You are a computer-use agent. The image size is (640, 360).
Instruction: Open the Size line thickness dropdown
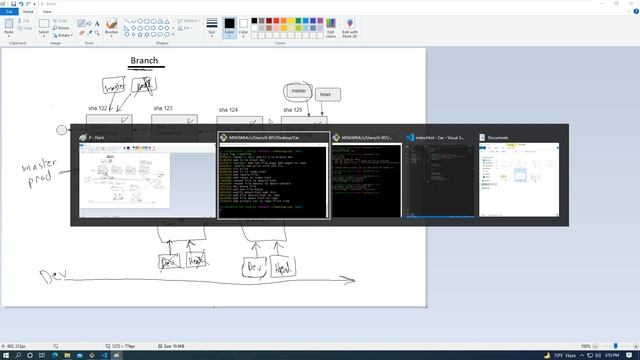pos(211,28)
